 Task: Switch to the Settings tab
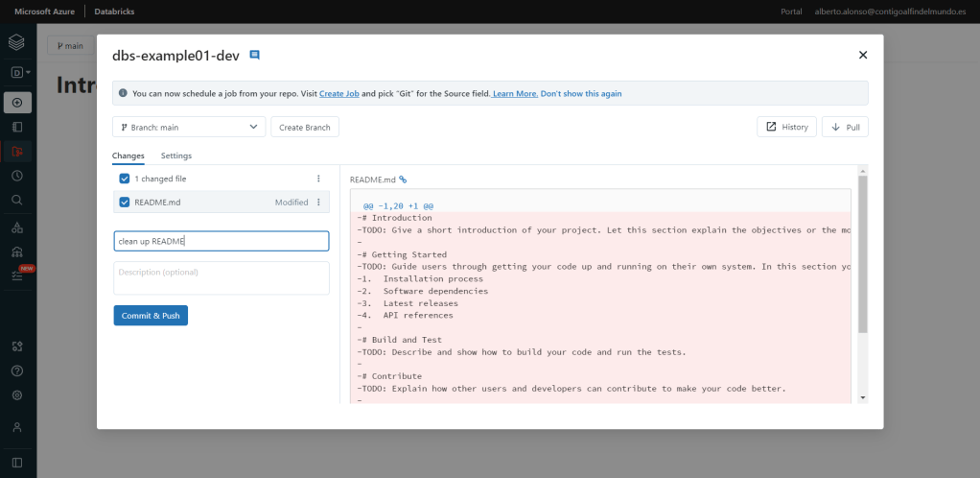click(x=175, y=155)
